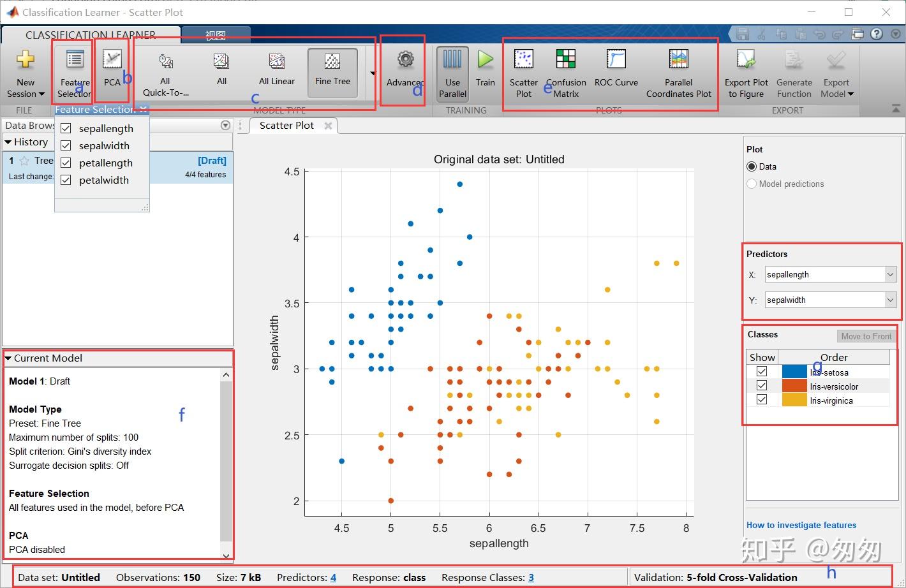
Task: Uncheck the petallength feature checkbox
Action: coord(66,163)
